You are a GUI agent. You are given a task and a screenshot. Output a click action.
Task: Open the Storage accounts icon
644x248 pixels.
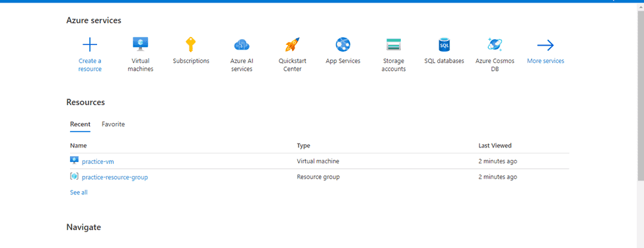(394, 44)
